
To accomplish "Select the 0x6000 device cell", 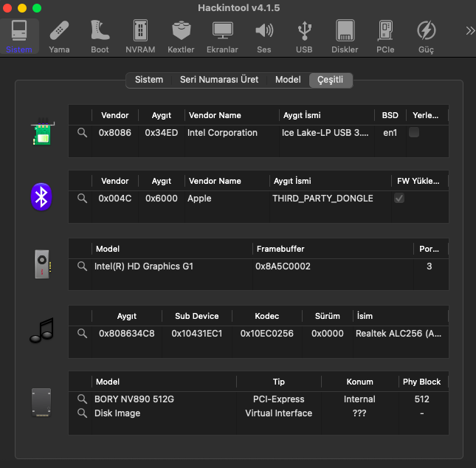I will [x=161, y=199].
